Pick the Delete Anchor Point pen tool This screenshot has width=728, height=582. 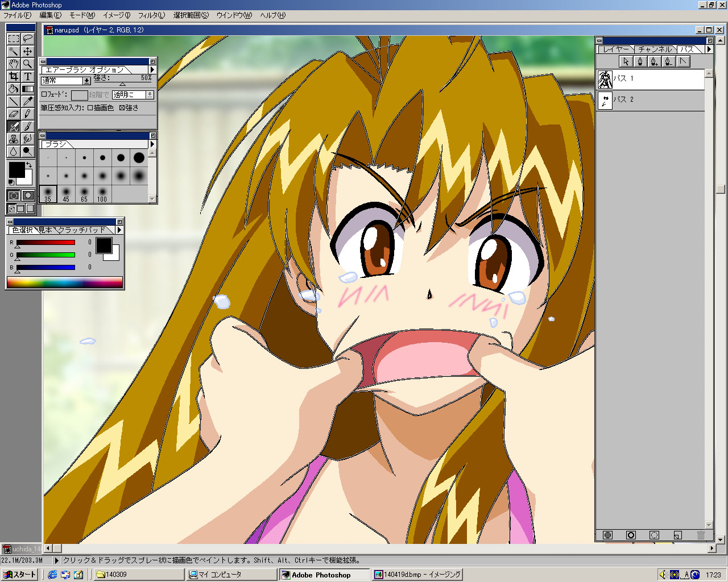tap(668, 61)
